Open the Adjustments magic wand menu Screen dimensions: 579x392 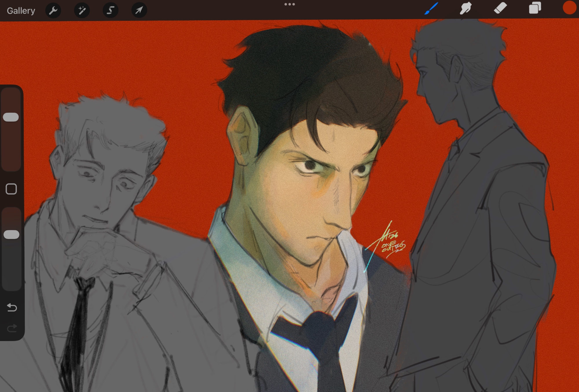[82, 11]
